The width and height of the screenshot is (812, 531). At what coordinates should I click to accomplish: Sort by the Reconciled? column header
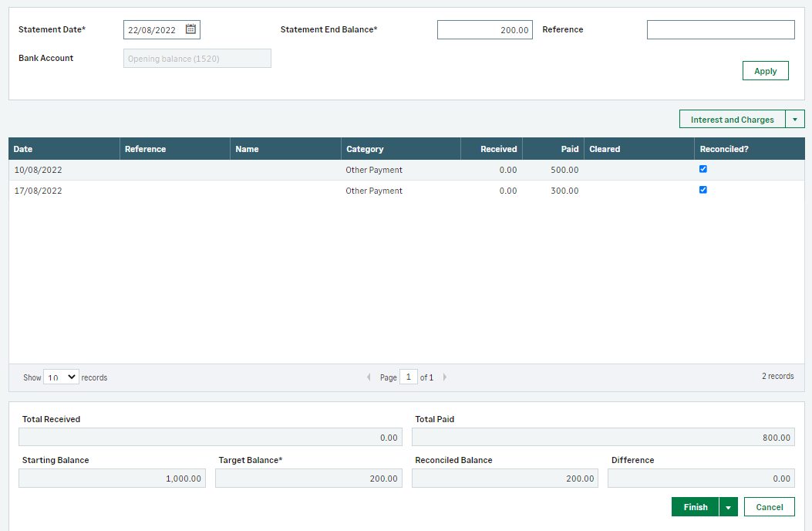pyautogui.click(x=724, y=149)
